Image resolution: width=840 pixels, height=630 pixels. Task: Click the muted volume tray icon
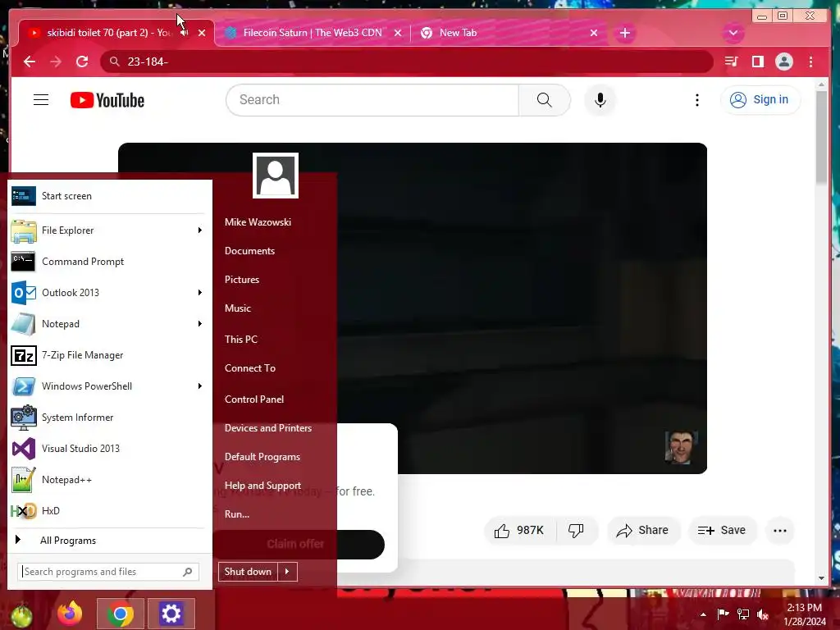pos(763,614)
